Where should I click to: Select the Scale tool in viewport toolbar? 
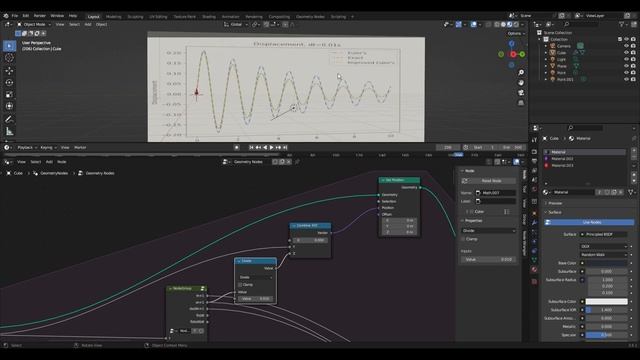click(9, 94)
